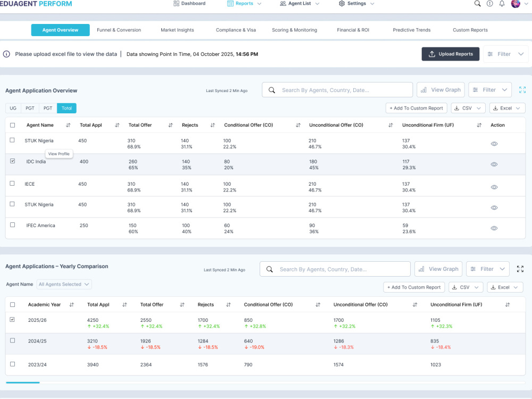View details of IECE row
The image size is (532, 399).
click(494, 187)
